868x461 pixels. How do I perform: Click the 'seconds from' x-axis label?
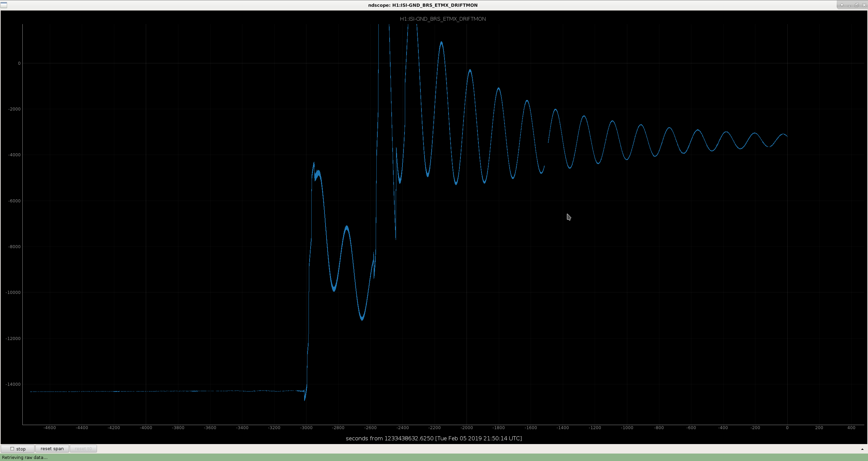pos(434,438)
